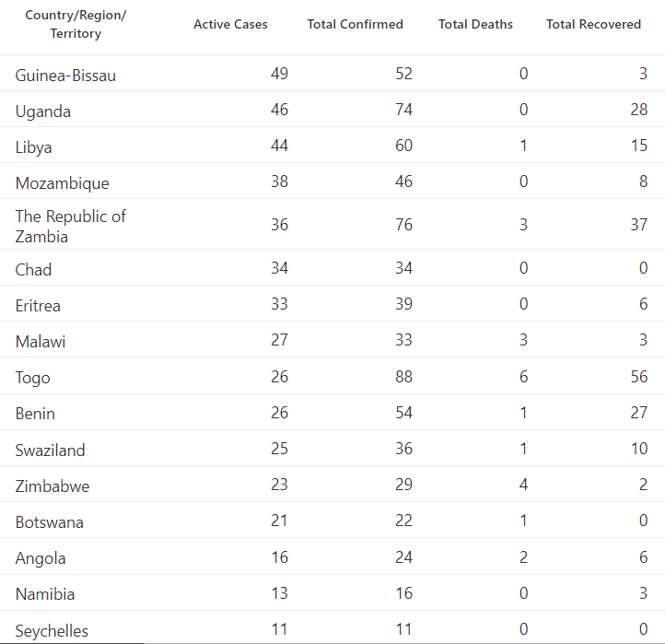Select the Guinea-Bissau row
665x644 pixels.
(332, 74)
